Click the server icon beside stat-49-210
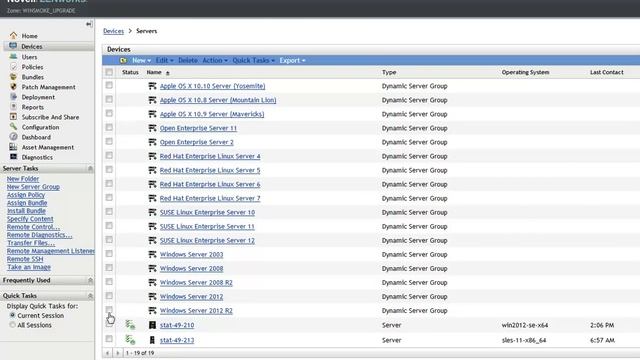 [152, 325]
